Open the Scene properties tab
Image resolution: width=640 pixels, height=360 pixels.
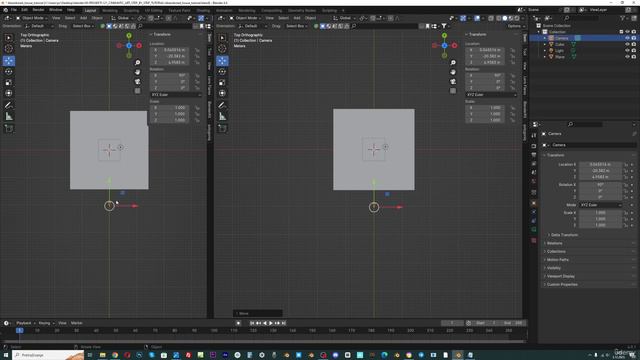tap(534, 173)
